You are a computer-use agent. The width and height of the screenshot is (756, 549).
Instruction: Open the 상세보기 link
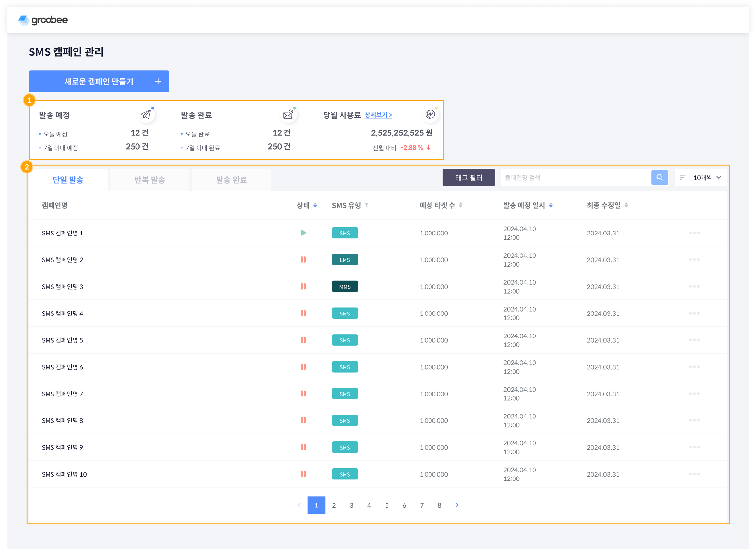click(x=378, y=115)
